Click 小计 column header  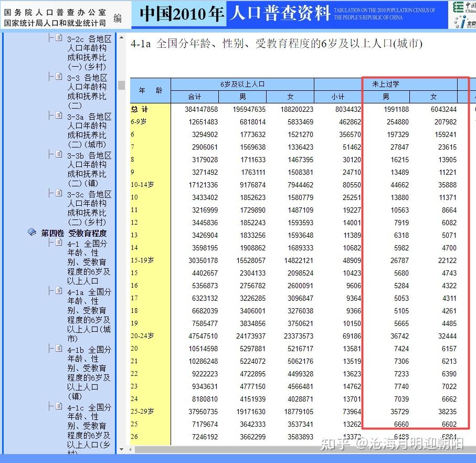click(x=338, y=97)
